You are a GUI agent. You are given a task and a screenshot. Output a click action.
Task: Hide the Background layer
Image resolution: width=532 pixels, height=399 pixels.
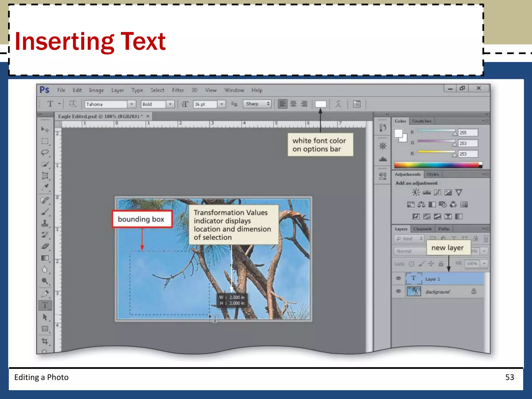[398, 291]
